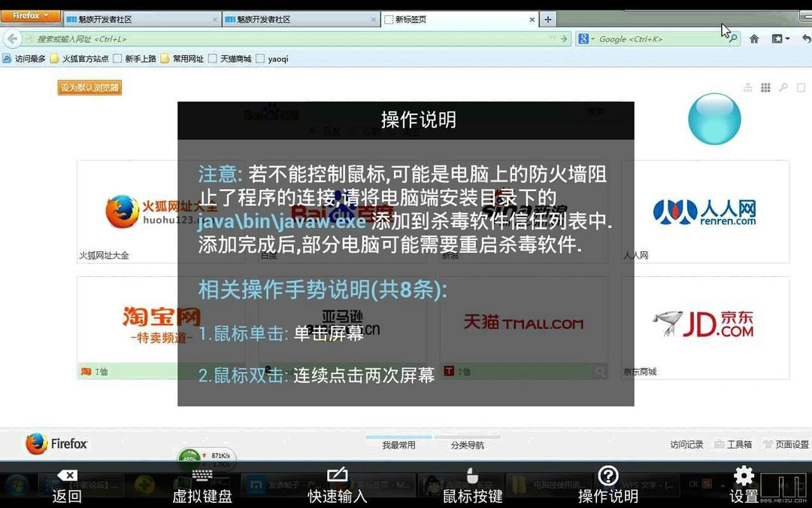Open the orange Firefox menu dropdown

pos(30,15)
